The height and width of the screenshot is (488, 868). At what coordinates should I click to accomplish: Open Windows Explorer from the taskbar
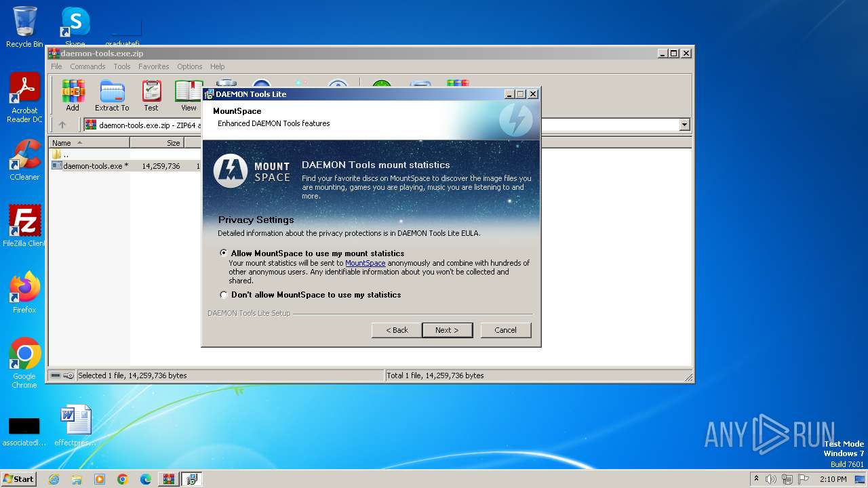(x=77, y=479)
